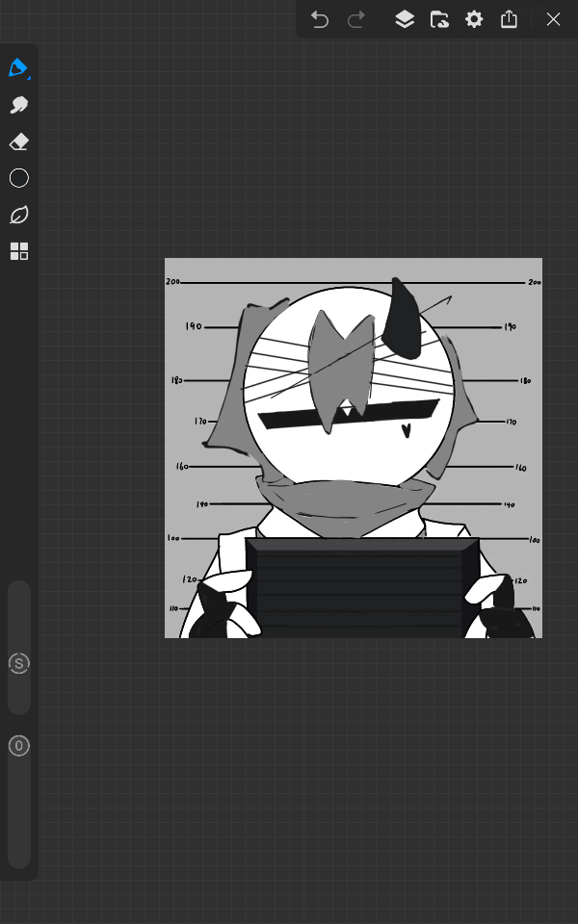Switch to the eraser tool

[x=19, y=141]
